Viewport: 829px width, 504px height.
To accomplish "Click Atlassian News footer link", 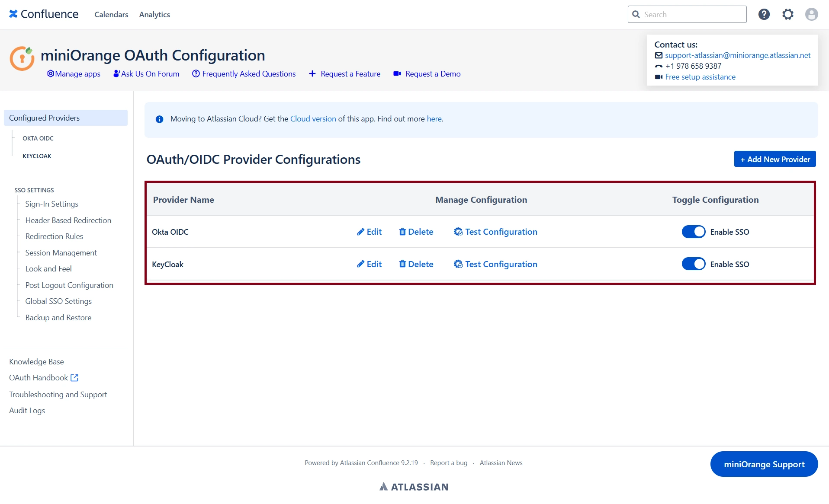I will coord(501,463).
